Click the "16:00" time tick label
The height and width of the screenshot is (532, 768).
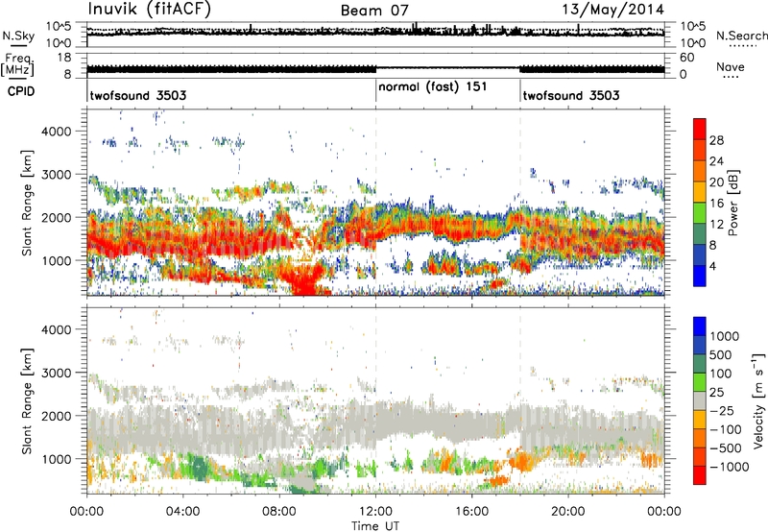(x=471, y=512)
